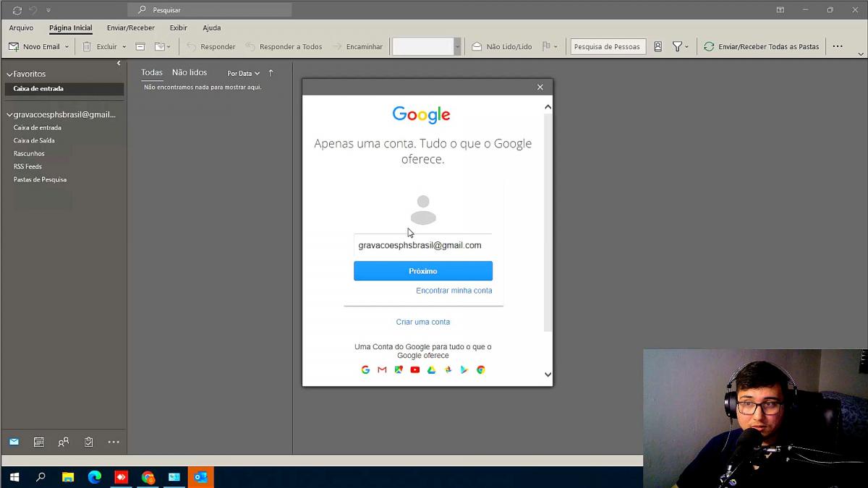Open navigation bar more options ellipsis
Viewport: 868px width, 488px height.
coord(114,442)
